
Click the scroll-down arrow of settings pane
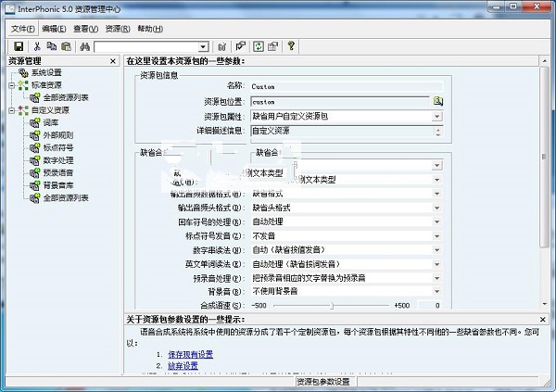tap(545, 304)
